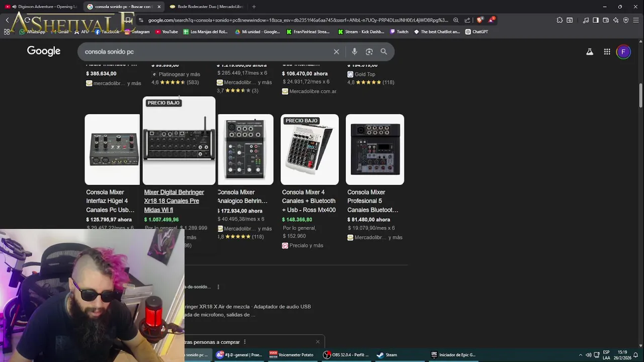
Task: Open Google Lens image search icon
Action: [x=369, y=51]
